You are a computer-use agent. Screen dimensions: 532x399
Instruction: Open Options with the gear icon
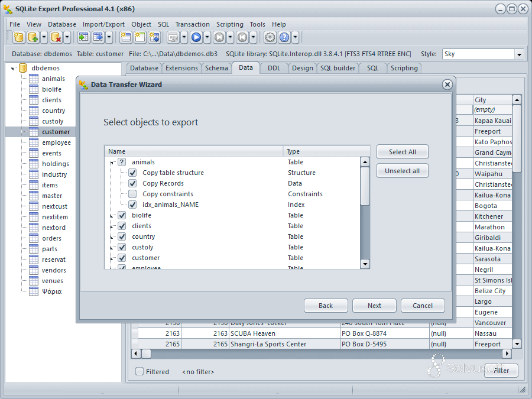(x=270, y=37)
